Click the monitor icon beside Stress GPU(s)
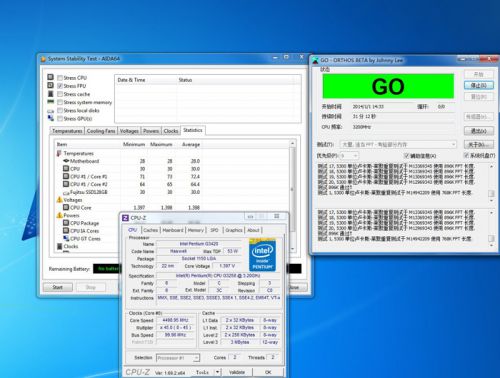This screenshot has height=378, width=500. (x=51, y=118)
